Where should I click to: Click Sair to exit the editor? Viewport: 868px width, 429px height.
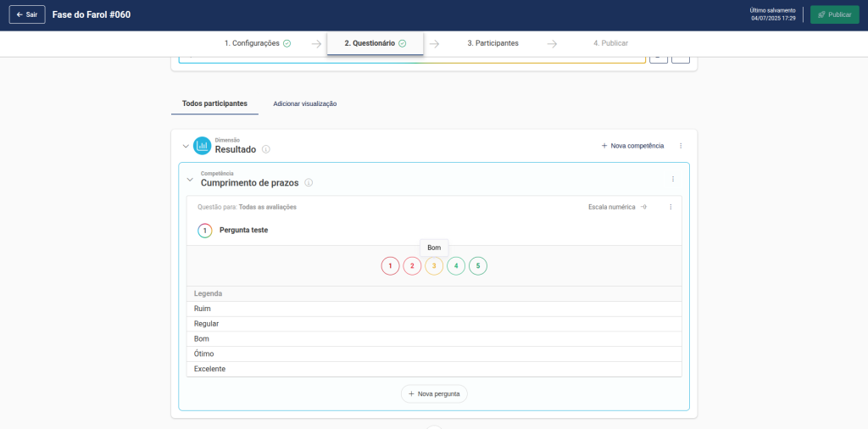click(x=27, y=14)
